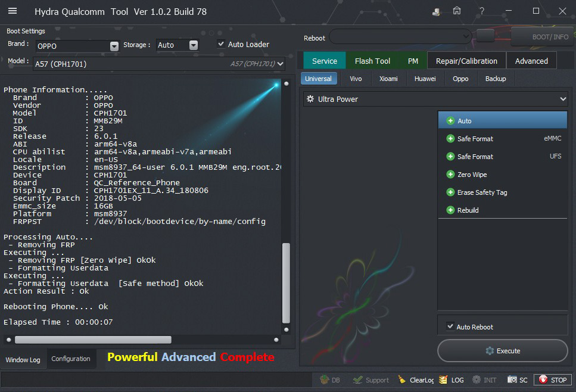This screenshot has height=392, width=576.
Task: Click the Execute button
Action: pos(503,350)
